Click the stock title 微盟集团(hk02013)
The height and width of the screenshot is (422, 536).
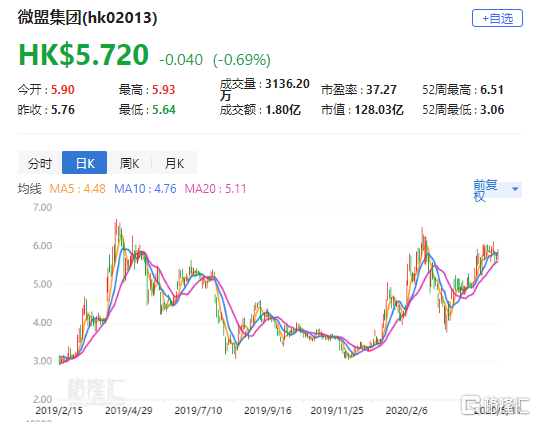(87, 17)
